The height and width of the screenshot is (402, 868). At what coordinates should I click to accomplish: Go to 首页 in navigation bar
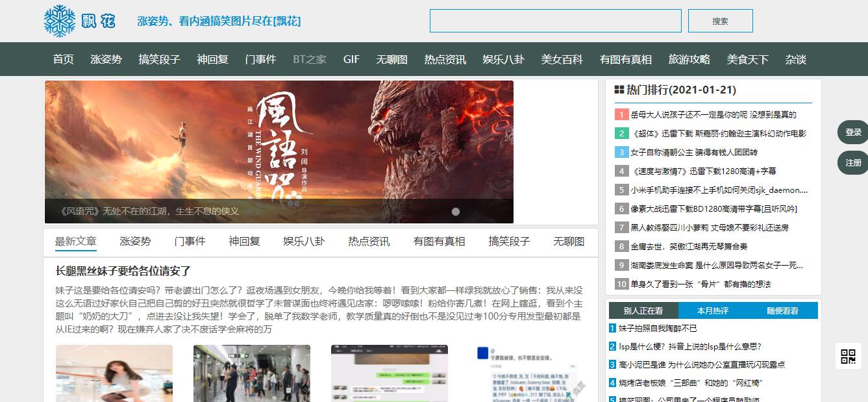click(x=64, y=59)
